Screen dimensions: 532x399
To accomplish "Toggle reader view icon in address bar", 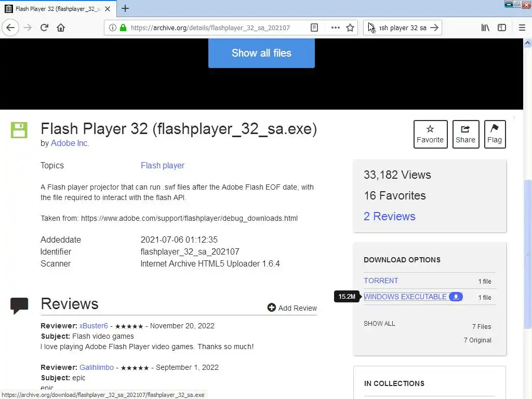I will (314, 28).
